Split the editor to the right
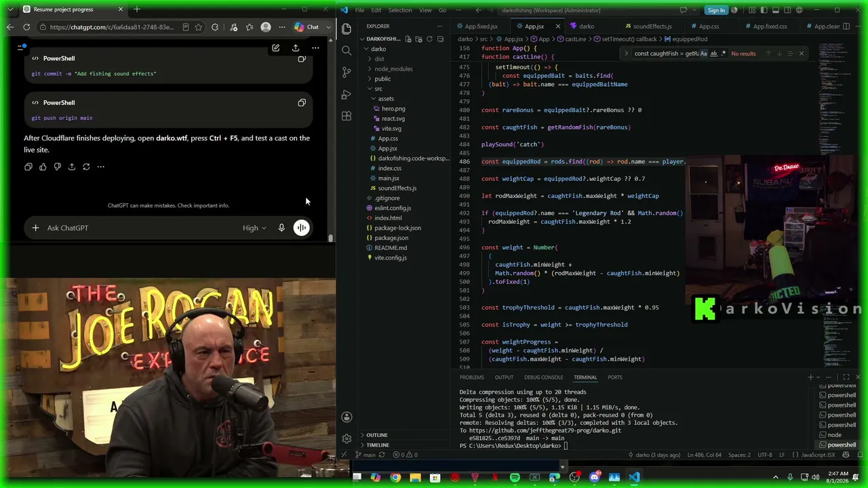 pos(846,26)
